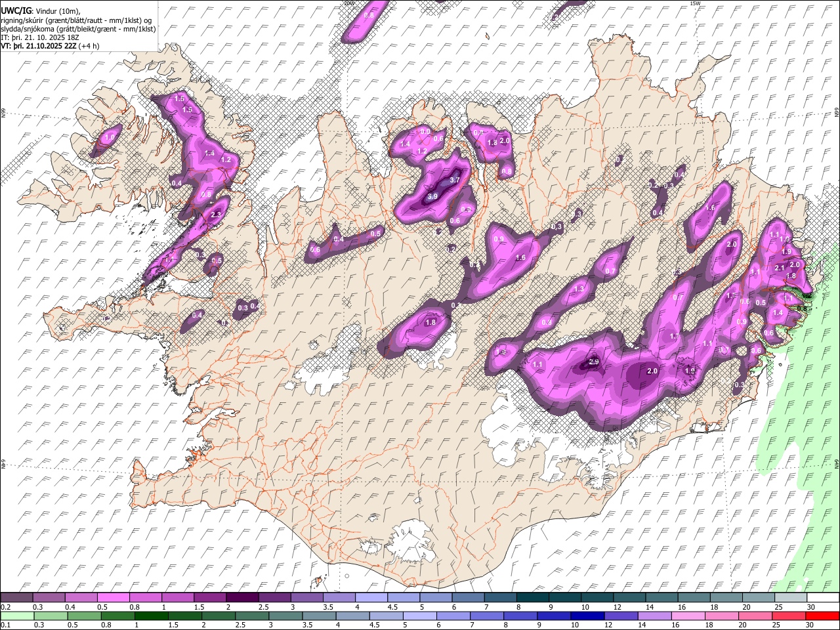Screen dimensions: 840x630
Task: Click the 'VT: þri. 21.10.2025 22Z' line
Action: (x=50, y=46)
